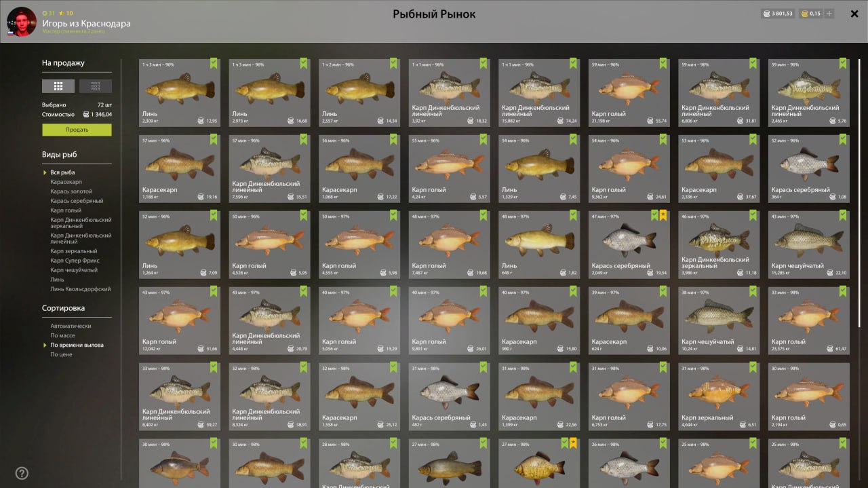868x488 pixels.
Task: Select Автоматически sorting option
Action: (x=71, y=326)
